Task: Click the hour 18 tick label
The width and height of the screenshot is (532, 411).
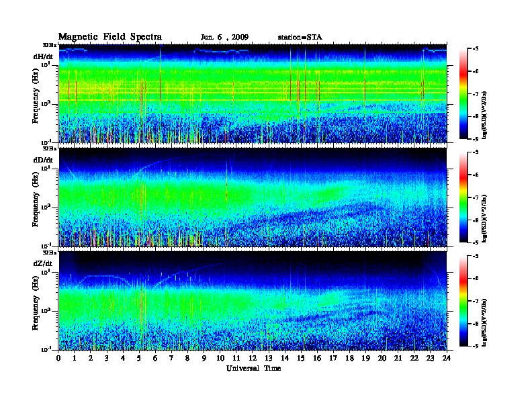Action: pyautogui.click(x=349, y=358)
